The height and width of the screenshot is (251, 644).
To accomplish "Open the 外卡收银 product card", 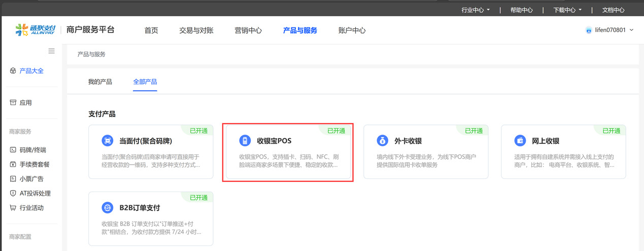I will pyautogui.click(x=426, y=152).
